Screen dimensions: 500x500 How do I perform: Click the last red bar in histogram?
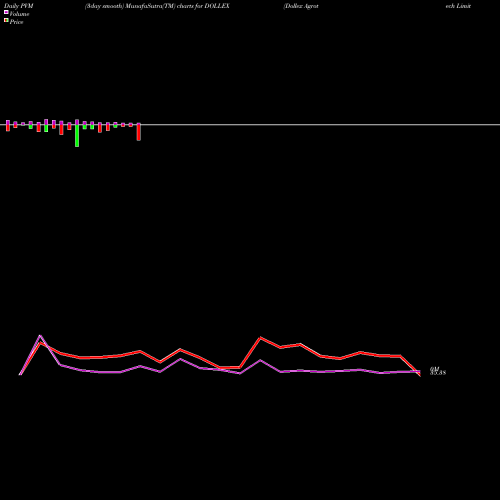pos(139,132)
